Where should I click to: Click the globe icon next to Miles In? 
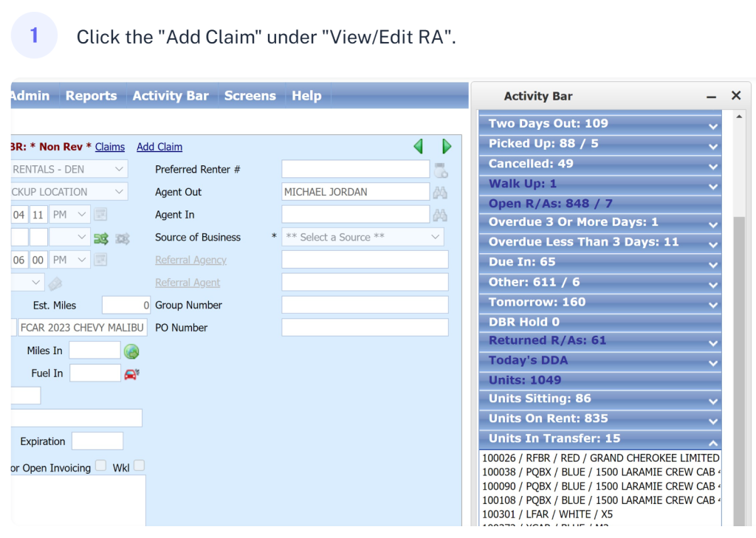pos(131,351)
